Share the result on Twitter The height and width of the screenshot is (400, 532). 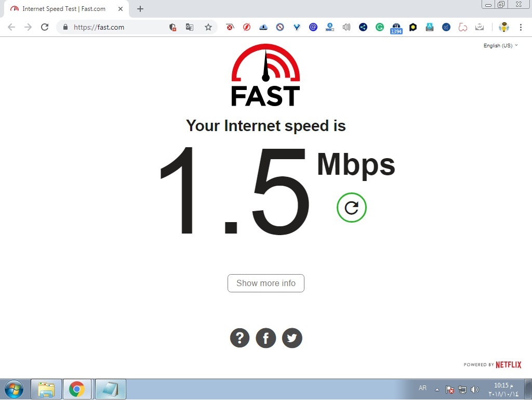pyautogui.click(x=292, y=338)
